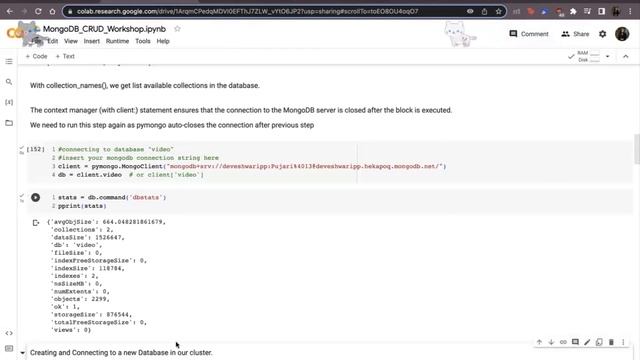The width and height of the screenshot is (640, 360).
Task: Click the pprint(stats) code line
Action: [82, 206]
